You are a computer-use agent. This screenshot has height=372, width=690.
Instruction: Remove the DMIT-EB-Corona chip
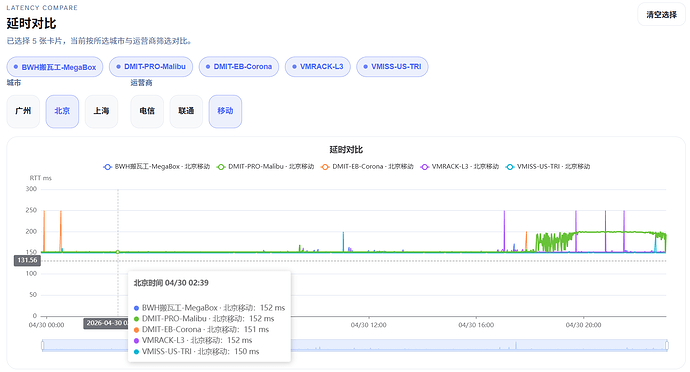[x=239, y=67]
